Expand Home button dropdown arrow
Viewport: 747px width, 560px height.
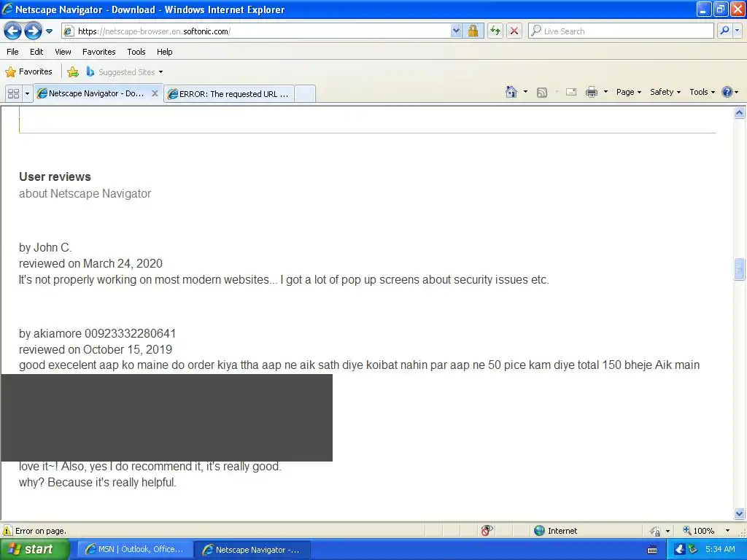525,92
